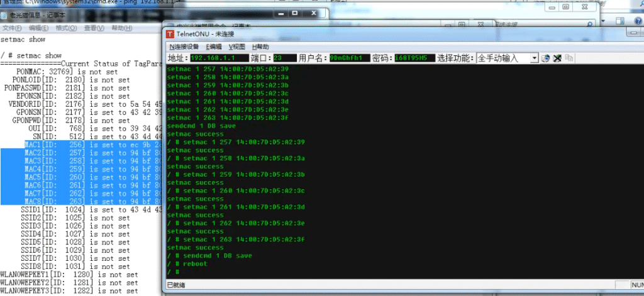Click the PONLOID[ID: 2180] row in Notepad
The width and height of the screenshot is (644, 296).
click(70, 80)
